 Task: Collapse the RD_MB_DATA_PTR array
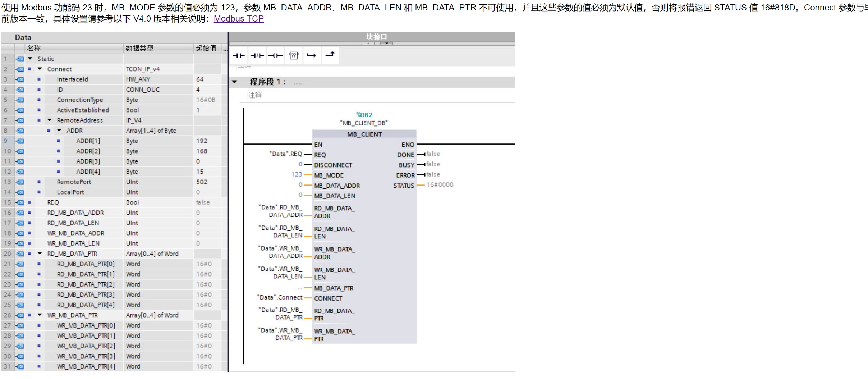coord(40,254)
